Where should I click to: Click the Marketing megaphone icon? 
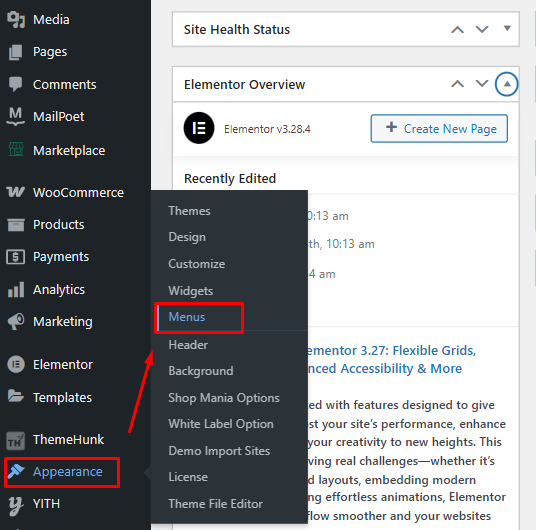coord(16,321)
